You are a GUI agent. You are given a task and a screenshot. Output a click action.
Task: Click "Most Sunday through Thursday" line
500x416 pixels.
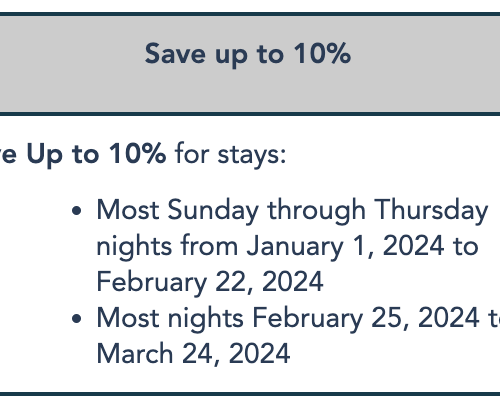pos(292,211)
